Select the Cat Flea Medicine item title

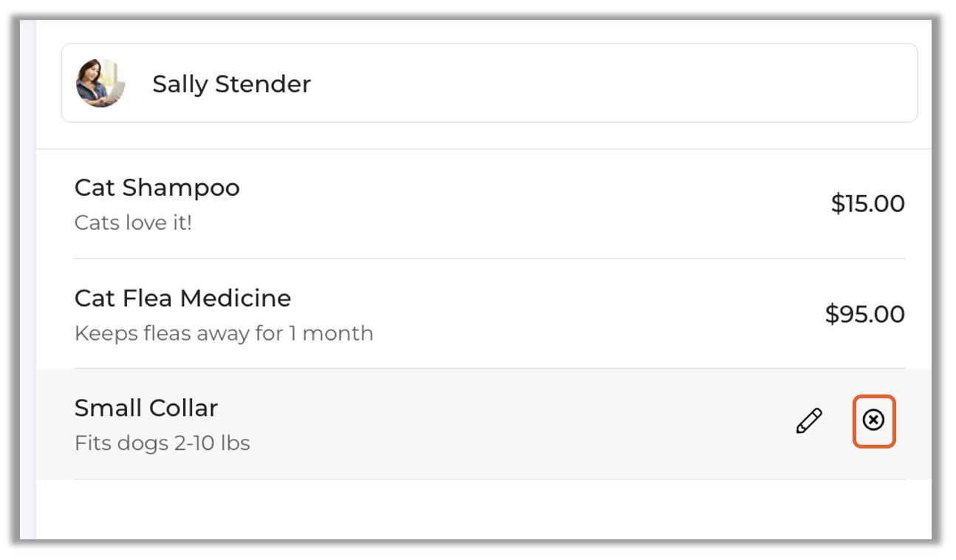[x=182, y=298]
